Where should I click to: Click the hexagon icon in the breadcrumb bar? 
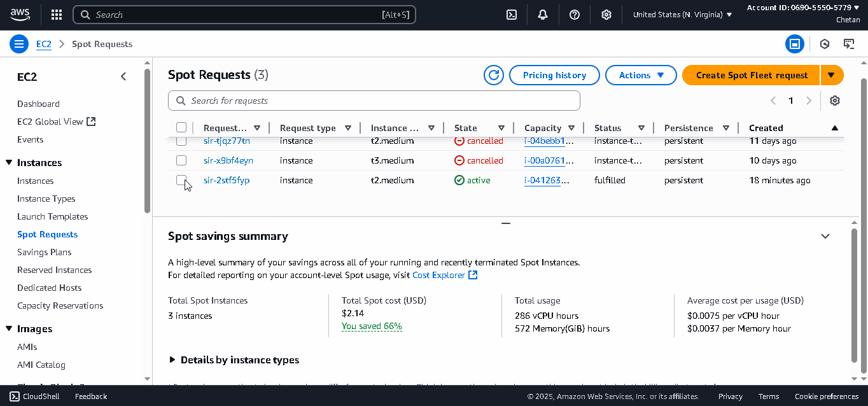[825, 44]
